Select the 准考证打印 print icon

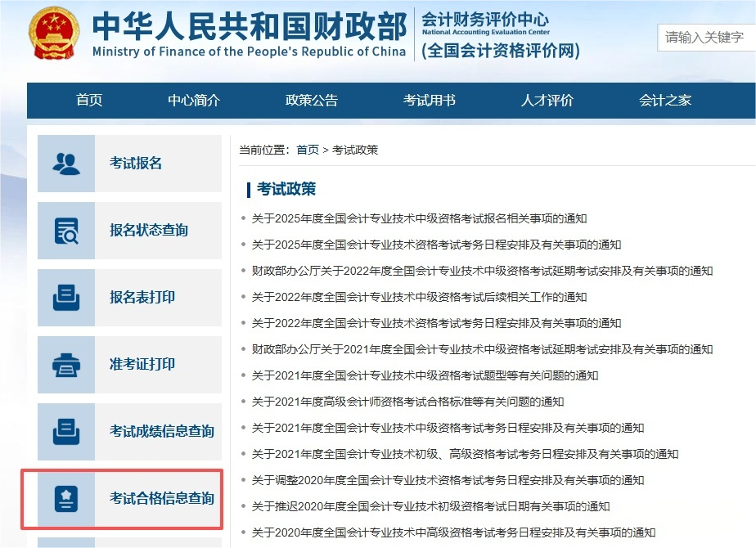[65, 364]
